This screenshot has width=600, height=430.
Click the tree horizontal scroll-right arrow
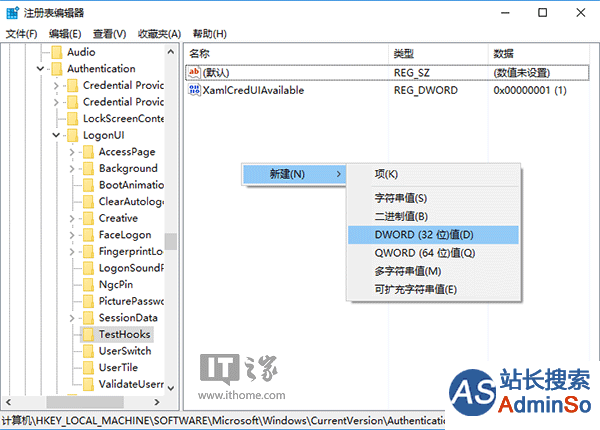[157, 402]
